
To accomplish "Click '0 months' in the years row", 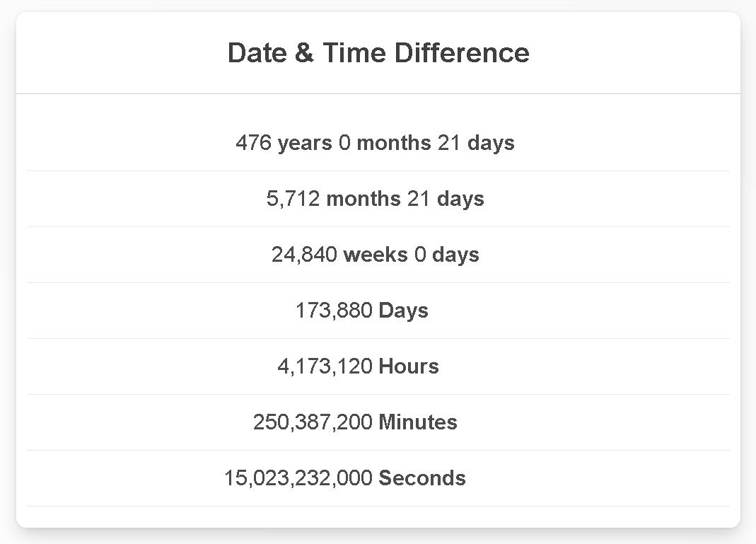I will [384, 143].
